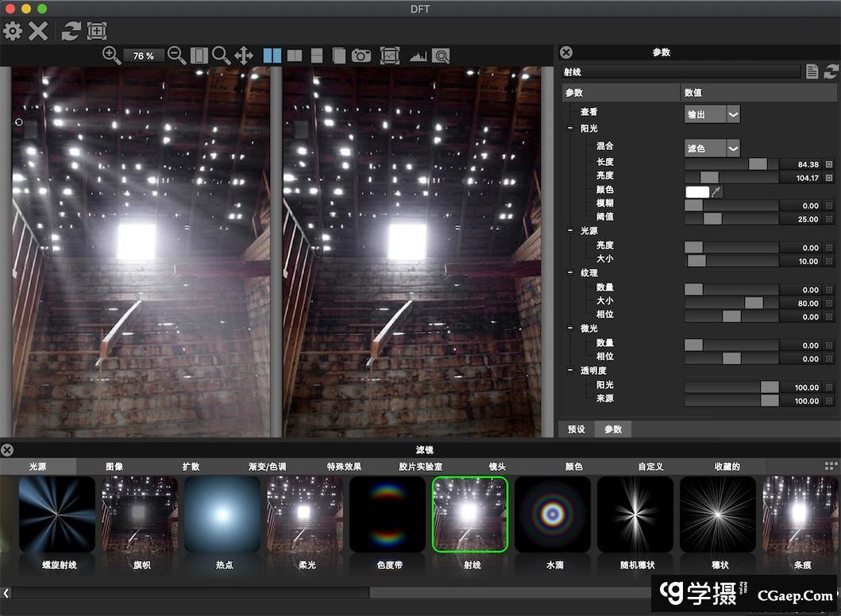The width and height of the screenshot is (841, 616).
Task: Toggle vertical split comparison view
Action: click(x=295, y=56)
